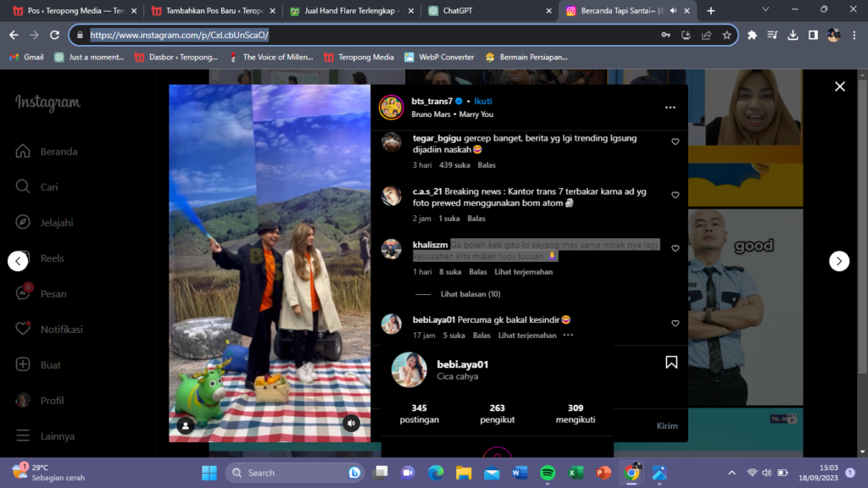Open password key icon in address bar

tap(665, 35)
